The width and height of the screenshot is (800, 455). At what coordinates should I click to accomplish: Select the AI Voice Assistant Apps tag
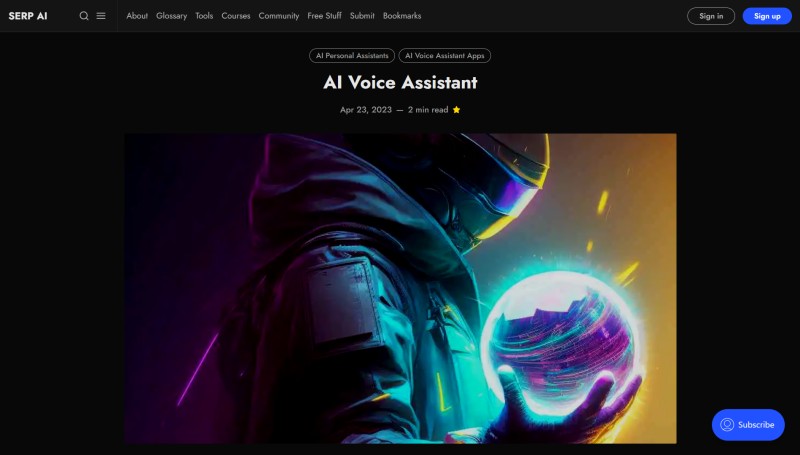(444, 56)
